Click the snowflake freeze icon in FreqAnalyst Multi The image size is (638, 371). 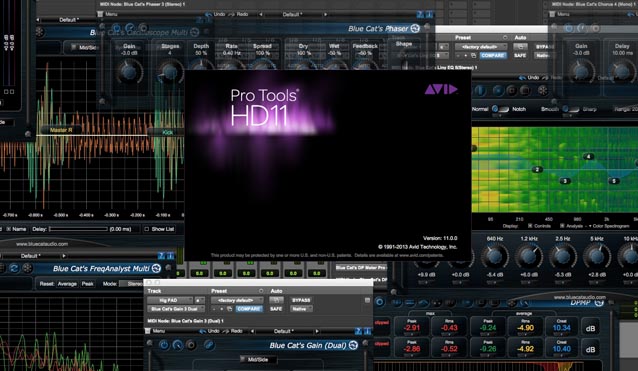click(27, 268)
